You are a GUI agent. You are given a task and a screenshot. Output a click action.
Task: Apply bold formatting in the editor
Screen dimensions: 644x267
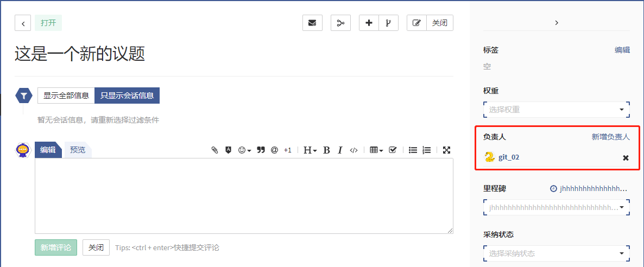(326, 150)
